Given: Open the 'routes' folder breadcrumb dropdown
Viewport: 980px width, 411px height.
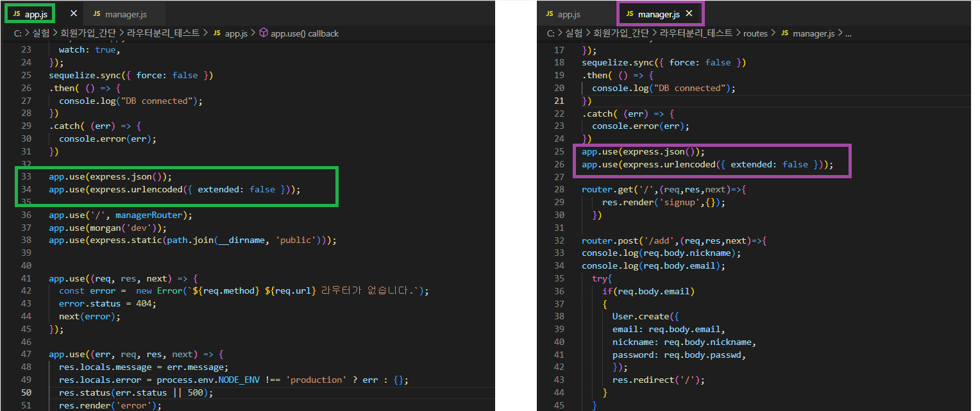Looking at the screenshot, I should (x=755, y=33).
